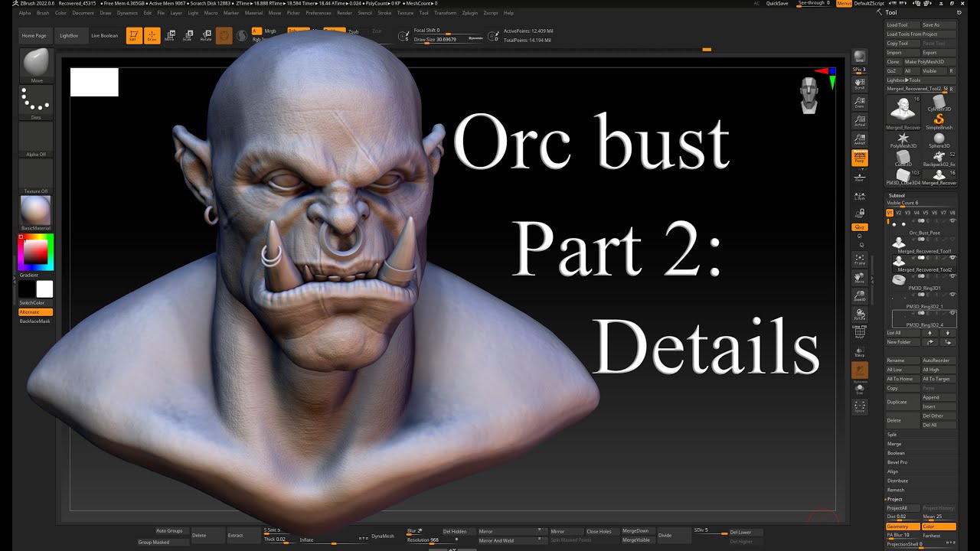Collapse the Project section
The image size is (980, 551).
tap(894, 499)
